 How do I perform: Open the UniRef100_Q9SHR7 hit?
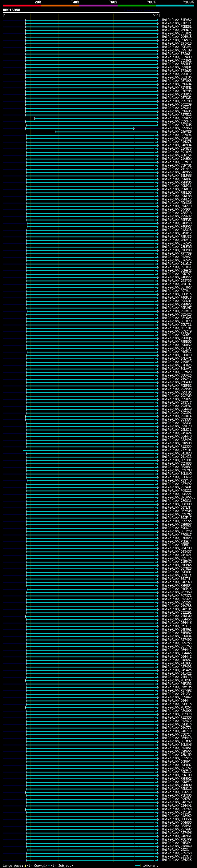coord(177,399)
